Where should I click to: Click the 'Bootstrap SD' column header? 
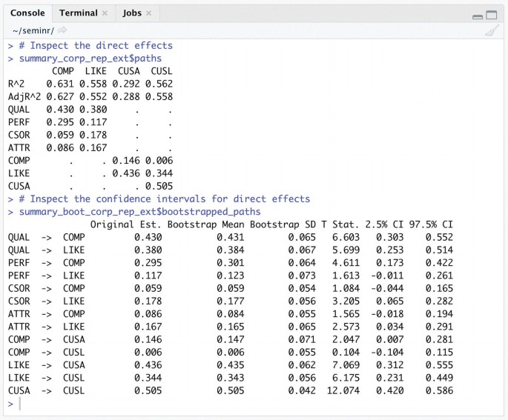pos(283,224)
